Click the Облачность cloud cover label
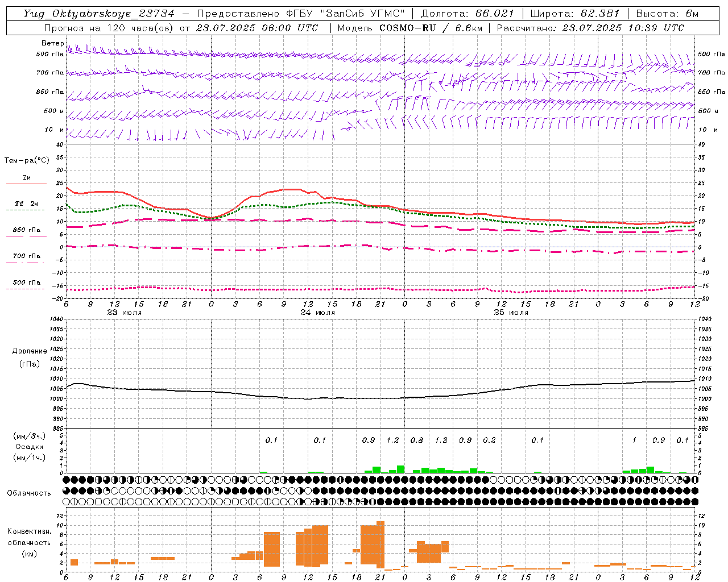 point(28,493)
